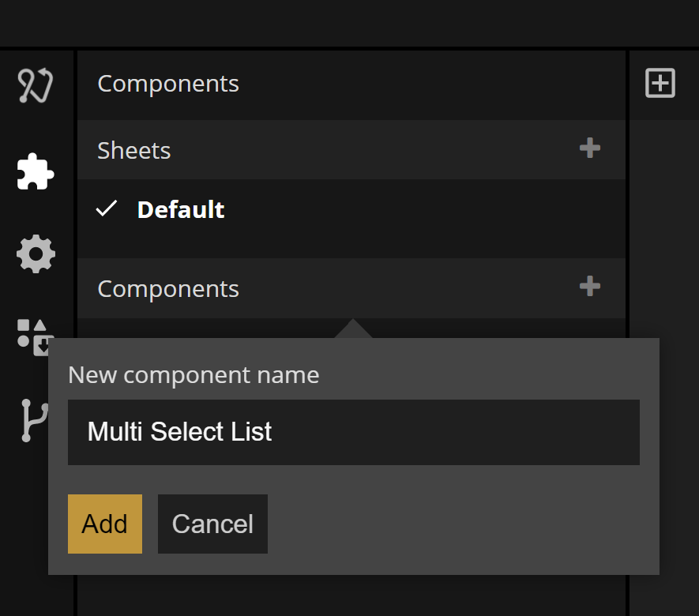Add a new sheet with plus icon
Image resolution: width=699 pixels, height=616 pixels.
click(589, 148)
